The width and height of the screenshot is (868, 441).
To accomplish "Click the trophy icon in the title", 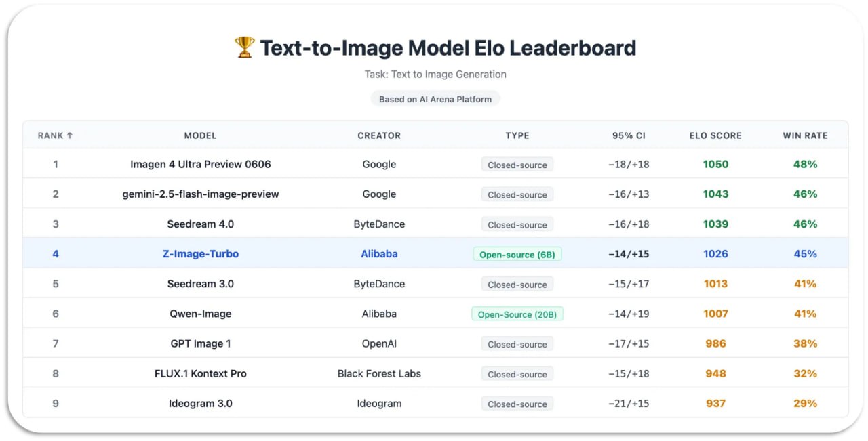I will (x=244, y=47).
